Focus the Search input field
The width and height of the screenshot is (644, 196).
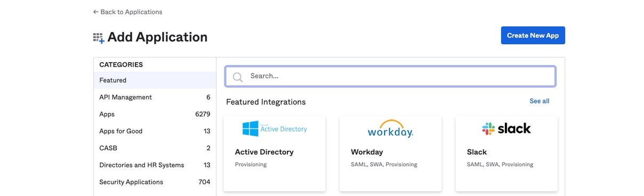coord(390,76)
